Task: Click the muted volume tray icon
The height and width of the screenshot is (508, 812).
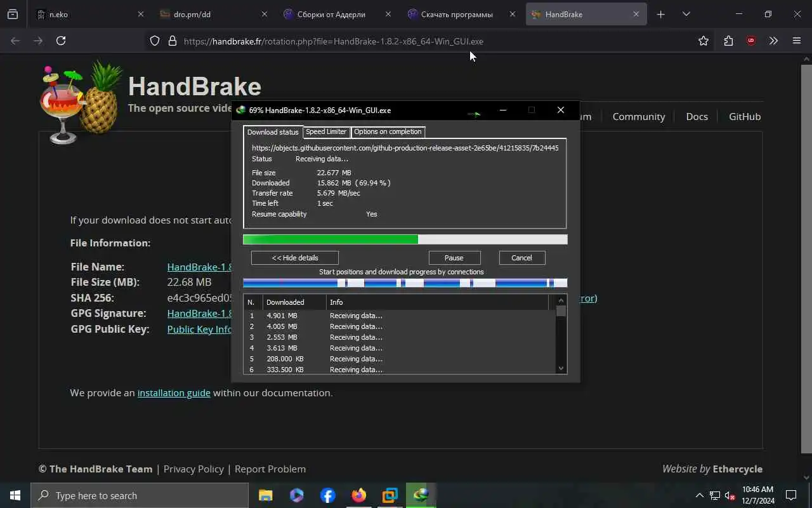Action: (730, 495)
